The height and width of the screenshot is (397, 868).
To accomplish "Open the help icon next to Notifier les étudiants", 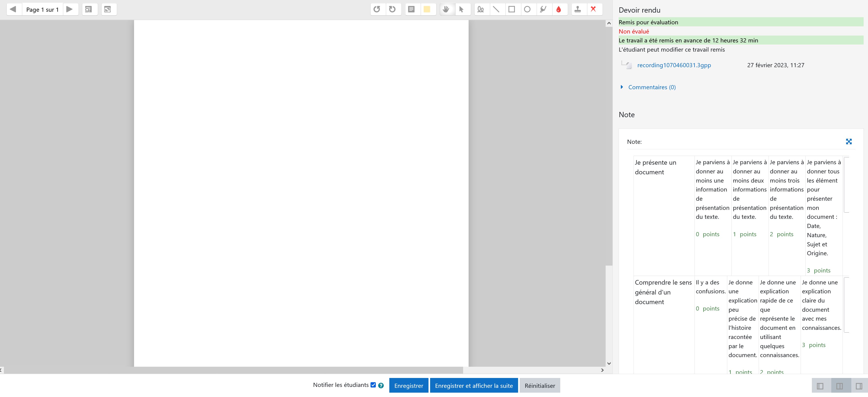I will pyautogui.click(x=381, y=386).
